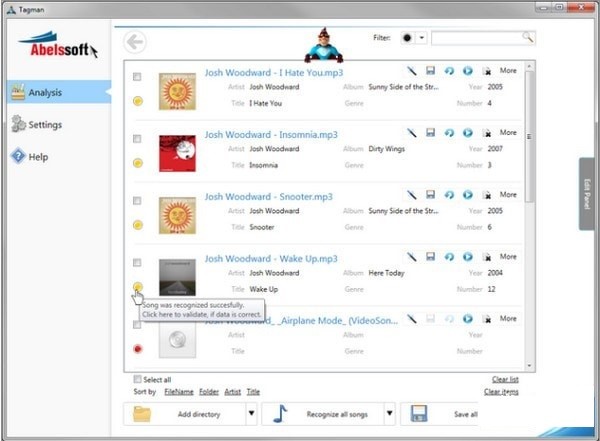Validate Insomnia.mp3 via yellow status dot
The height and width of the screenshot is (441, 600).
pos(138,163)
